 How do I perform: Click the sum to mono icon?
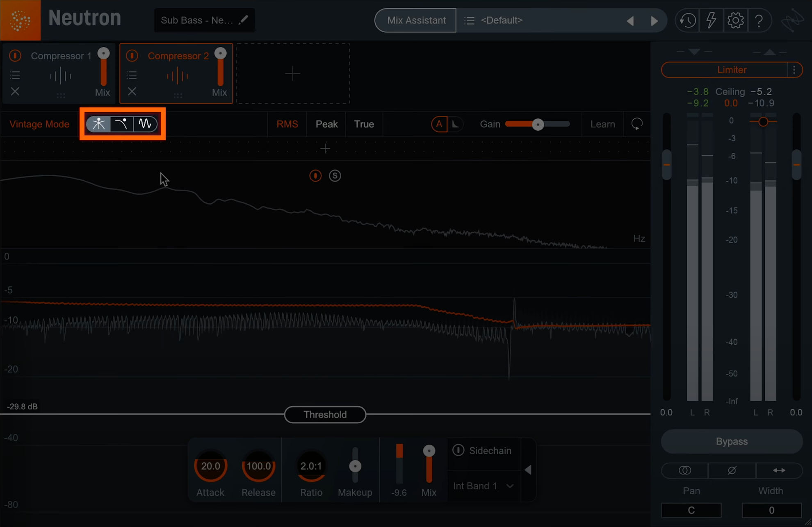click(685, 470)
